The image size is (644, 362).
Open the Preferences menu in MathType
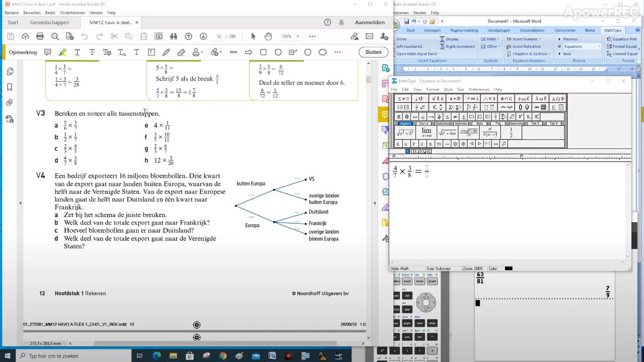[479, 89]
